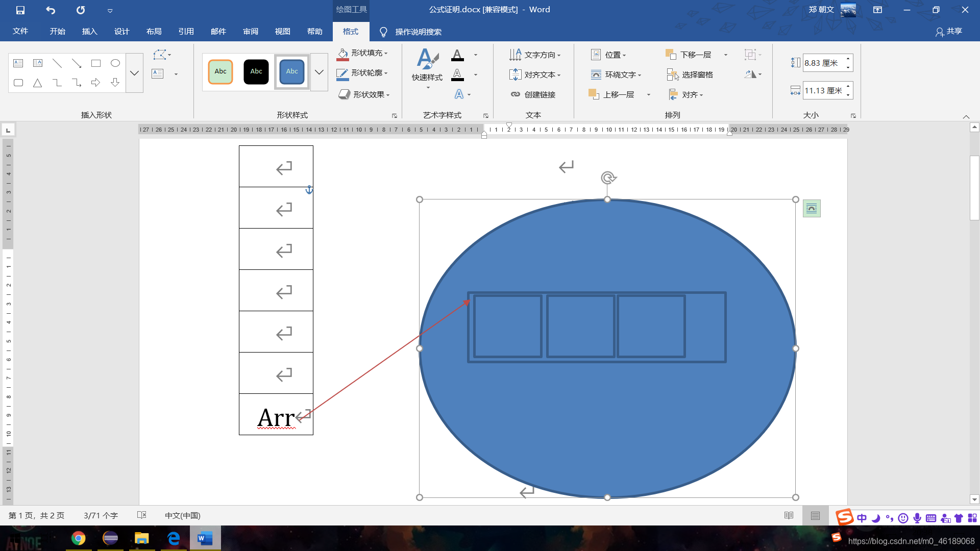
Task: Apply the orange-outlined green Abc style
Action: click(220, 72)
